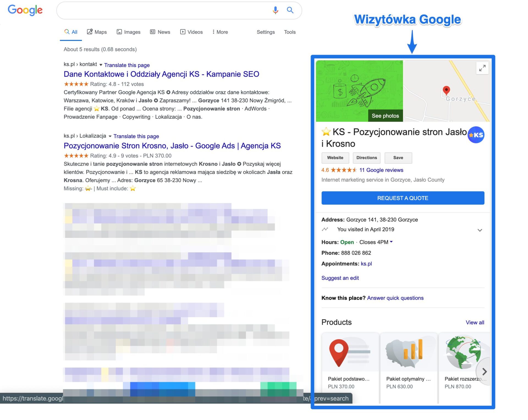Screen dimensions: 528x420
Task: Expand the hours dropdown next to Closes 4PM
Action: tap(391, 242)
